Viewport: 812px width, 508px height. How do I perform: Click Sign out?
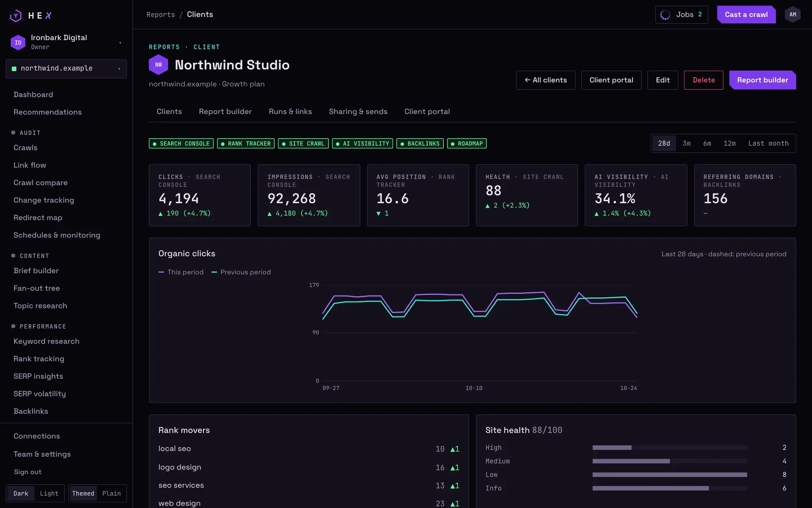click(28, 472)
